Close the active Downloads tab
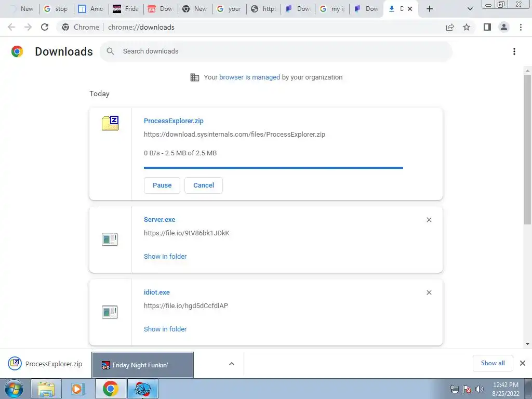This screenshot has height=399, width=532. 410,9
